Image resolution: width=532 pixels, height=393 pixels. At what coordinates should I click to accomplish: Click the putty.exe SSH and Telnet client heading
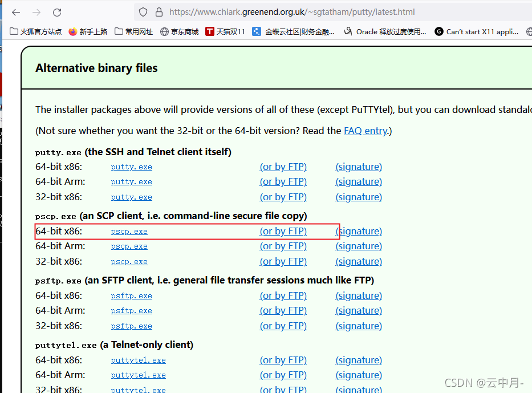[133, 152]
